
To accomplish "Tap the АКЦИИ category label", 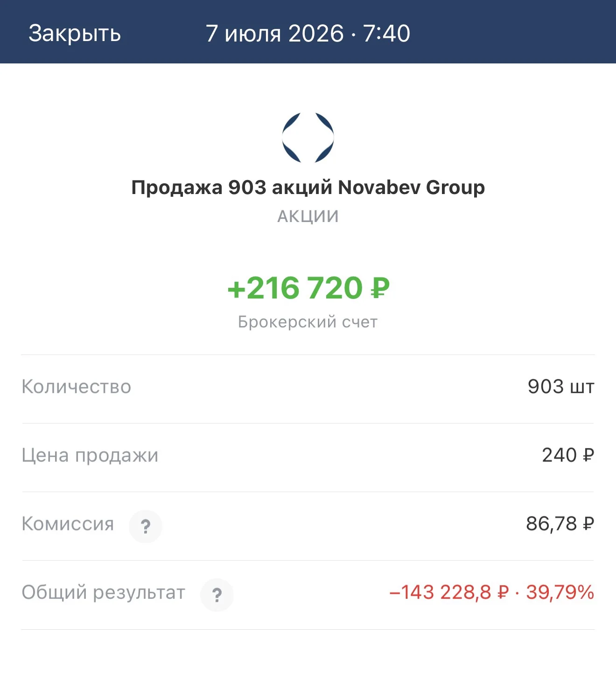I will click(x=308, y=216).
